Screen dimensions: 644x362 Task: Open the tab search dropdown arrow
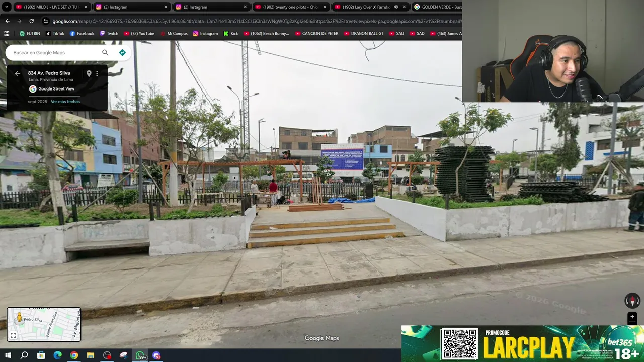point(6,7)
